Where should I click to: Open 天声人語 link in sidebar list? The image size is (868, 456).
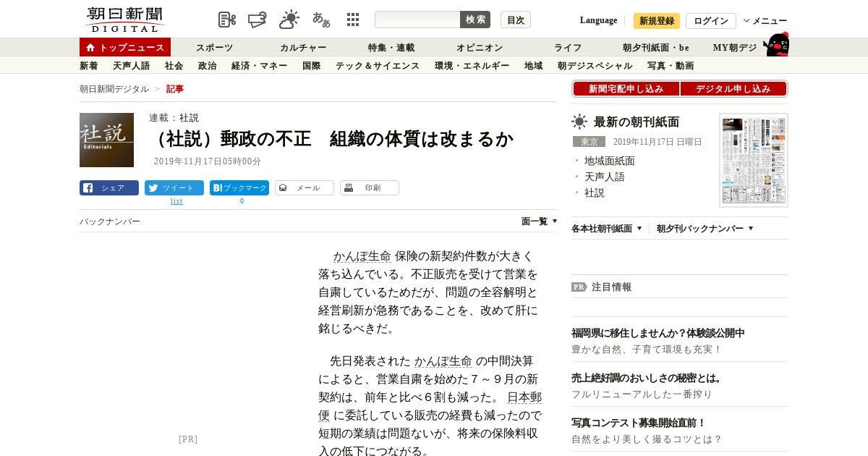point(605,177)
